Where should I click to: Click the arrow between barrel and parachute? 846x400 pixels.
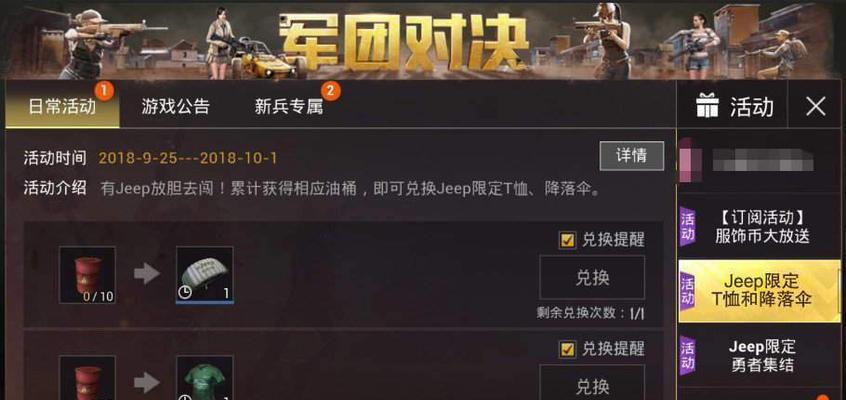147,274
